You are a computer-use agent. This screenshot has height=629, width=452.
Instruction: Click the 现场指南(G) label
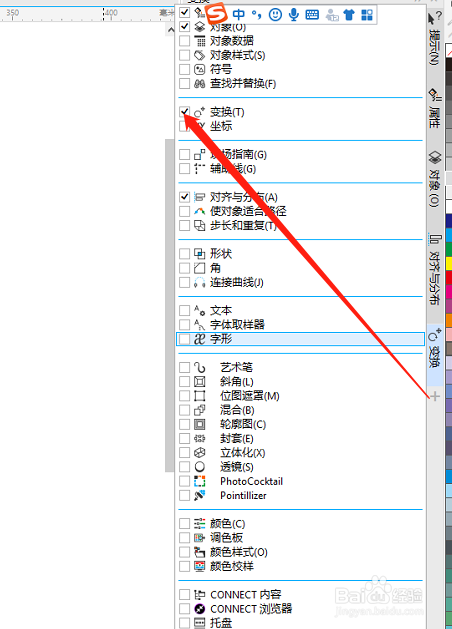click(238, 154)
